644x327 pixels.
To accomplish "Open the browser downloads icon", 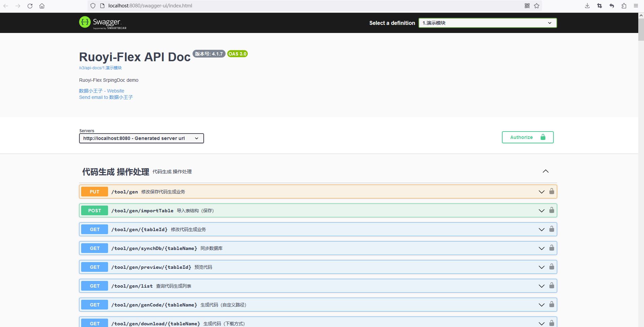I will click(587, 6).
